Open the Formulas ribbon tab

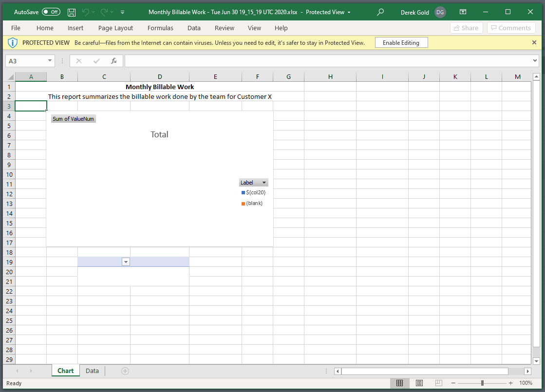[160, 28]
